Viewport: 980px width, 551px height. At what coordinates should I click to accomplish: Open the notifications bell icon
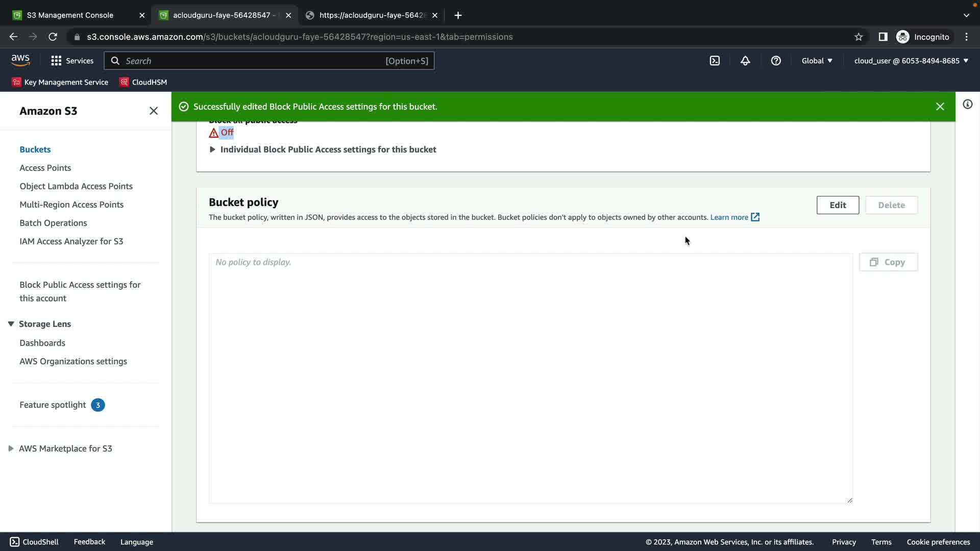[745, 61]
